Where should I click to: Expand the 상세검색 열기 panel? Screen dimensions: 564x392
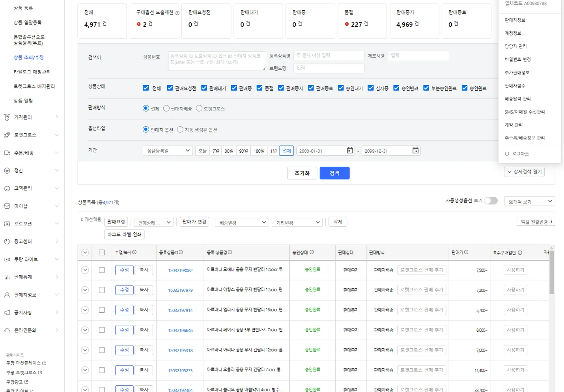click(x=524, y=172)
